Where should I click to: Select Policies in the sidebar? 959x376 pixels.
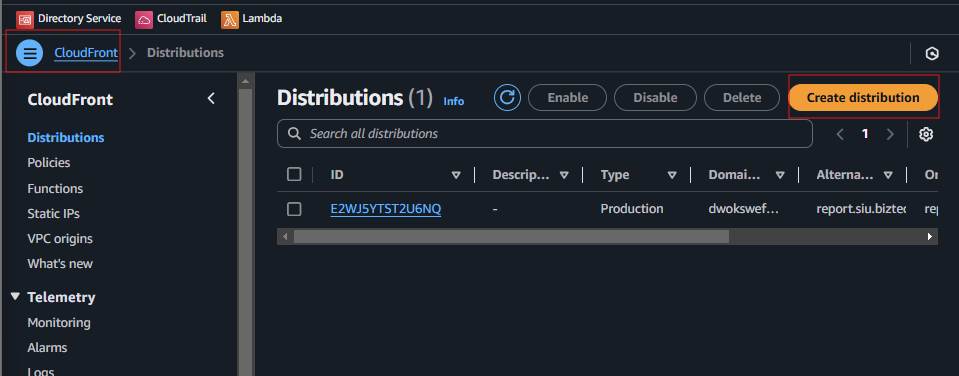(x=49, y=163)
